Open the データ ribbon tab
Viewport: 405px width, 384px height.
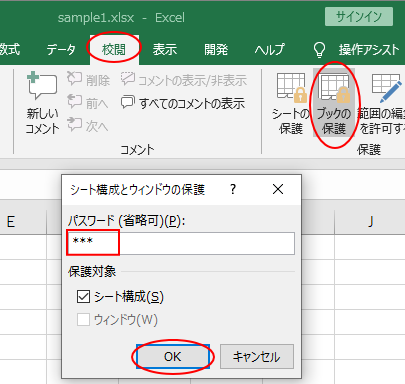tap(61, 50)
